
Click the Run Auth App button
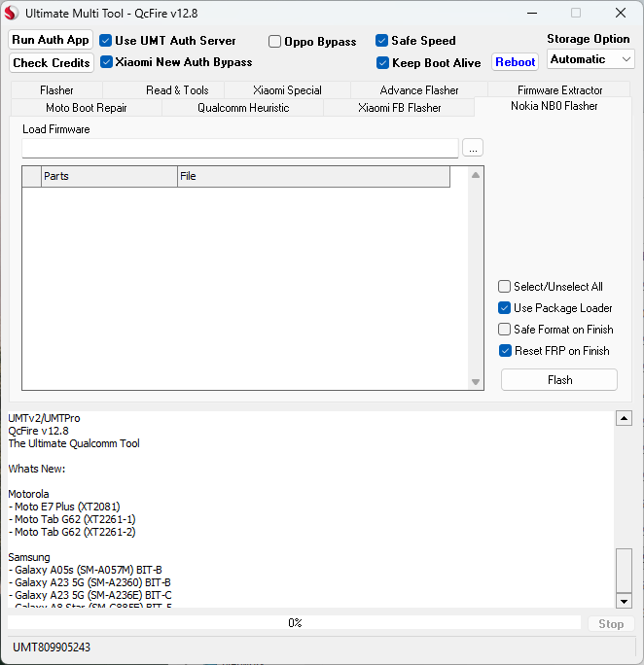51,40
